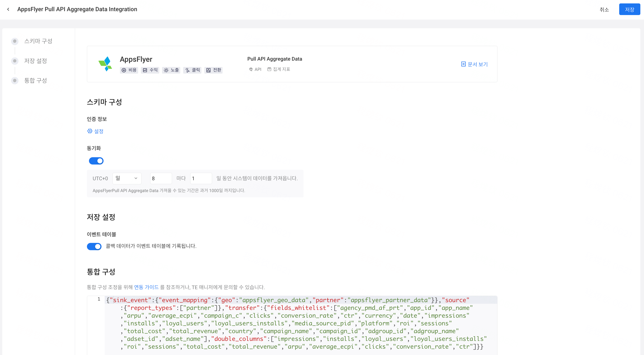The image size is (644, 355).
Task: Click the 노출 impressions tag icon
Action: [x=166, y=70]
